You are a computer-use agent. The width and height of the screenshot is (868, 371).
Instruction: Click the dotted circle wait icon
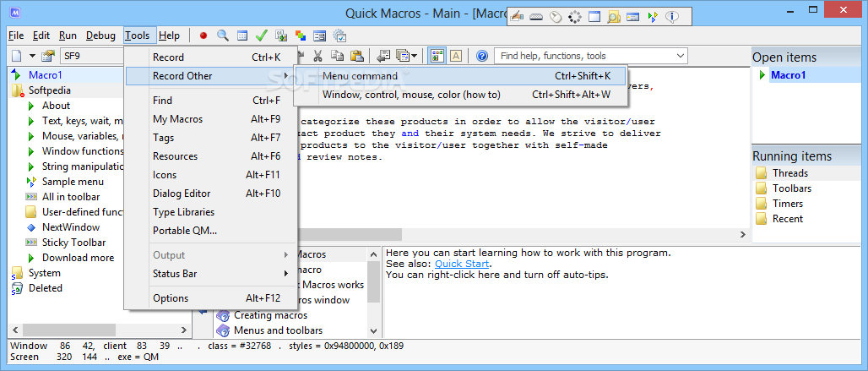[x=575, y=17]
